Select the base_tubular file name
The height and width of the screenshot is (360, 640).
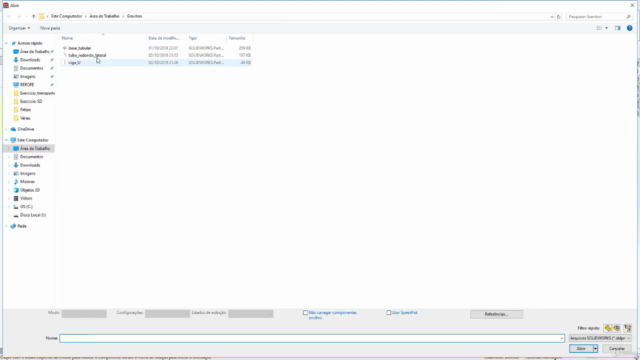80,48
